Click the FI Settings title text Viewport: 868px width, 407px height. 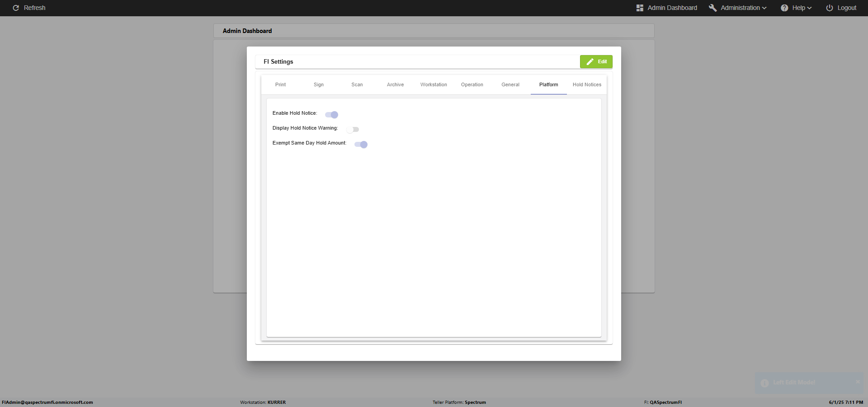pos(278,62)
